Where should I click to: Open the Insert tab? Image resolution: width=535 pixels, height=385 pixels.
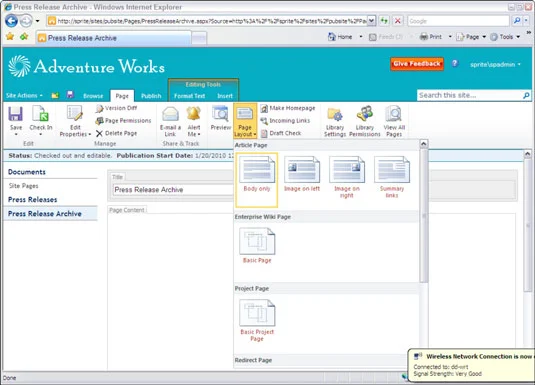point(225,96)
